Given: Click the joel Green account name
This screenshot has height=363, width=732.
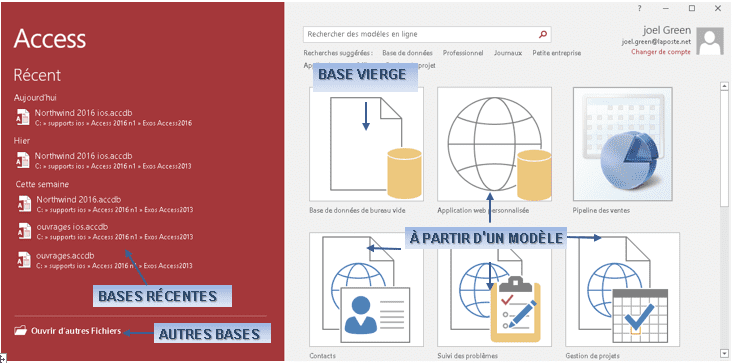Looking at the screenshot, I should [667, 30].
